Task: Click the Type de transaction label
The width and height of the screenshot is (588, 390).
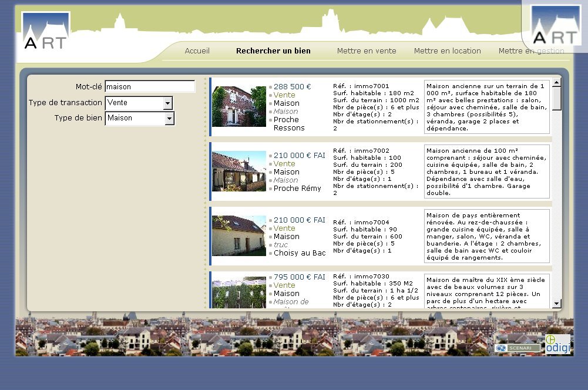Action: (x=65, y=102)
